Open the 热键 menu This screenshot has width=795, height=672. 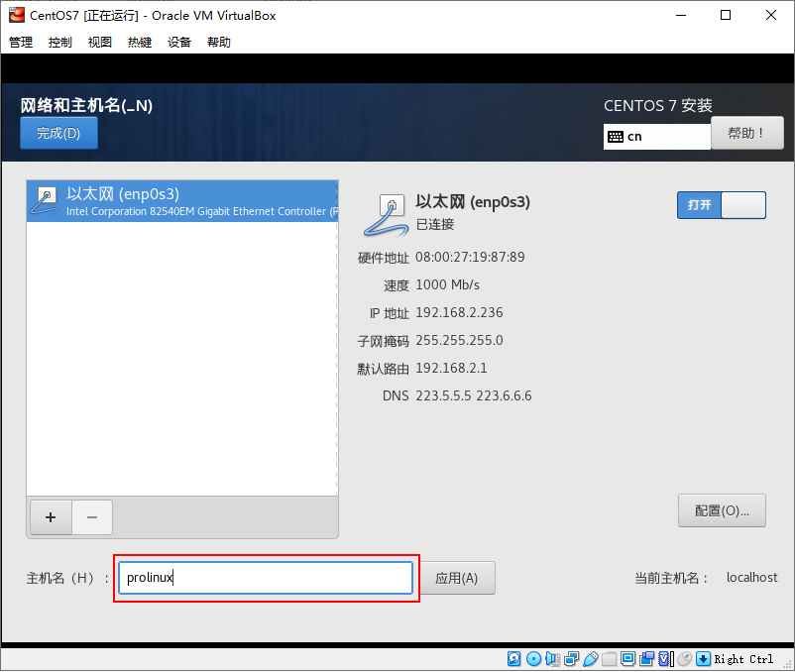[140, 42]
